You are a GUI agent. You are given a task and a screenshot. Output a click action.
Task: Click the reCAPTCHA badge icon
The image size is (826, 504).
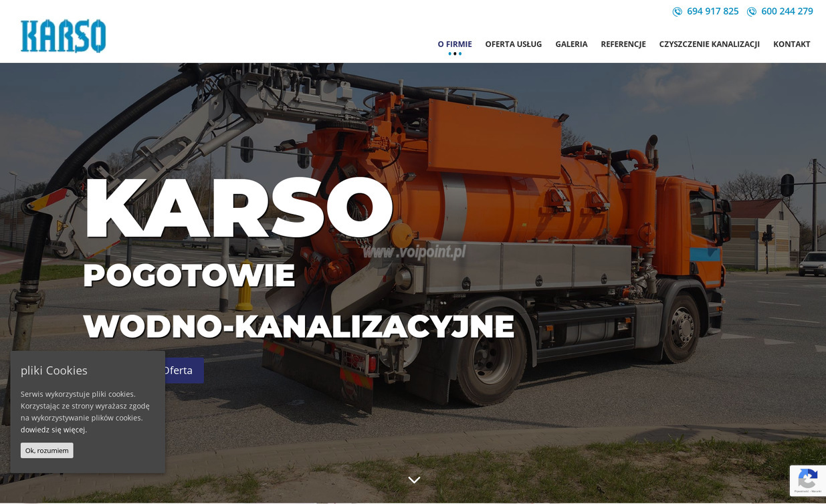[x=807, y=480]
